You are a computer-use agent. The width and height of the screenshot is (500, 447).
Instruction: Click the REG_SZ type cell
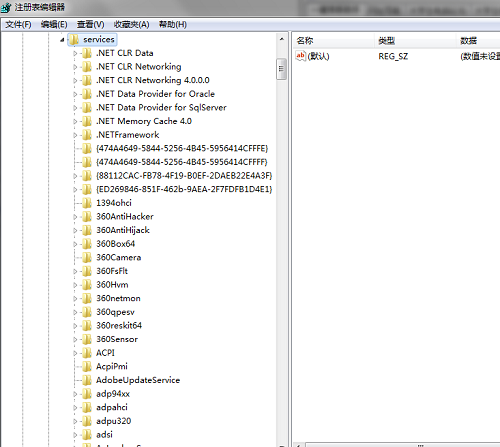(x=393, y=56)
